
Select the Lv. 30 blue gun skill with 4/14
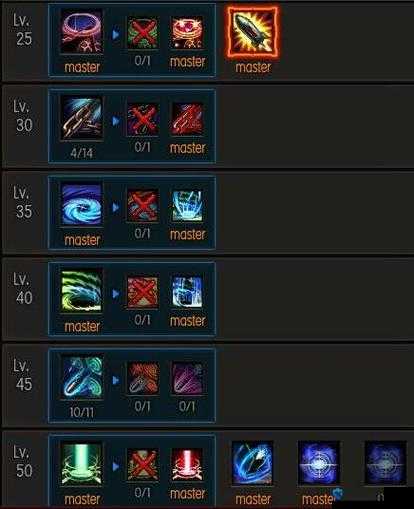(x=82, y=118)
